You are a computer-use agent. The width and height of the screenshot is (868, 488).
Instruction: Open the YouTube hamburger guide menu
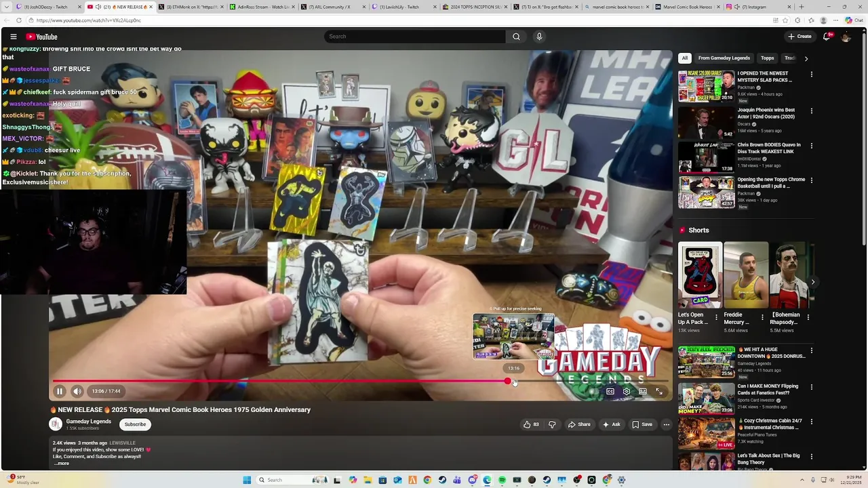tap(13, 37)
